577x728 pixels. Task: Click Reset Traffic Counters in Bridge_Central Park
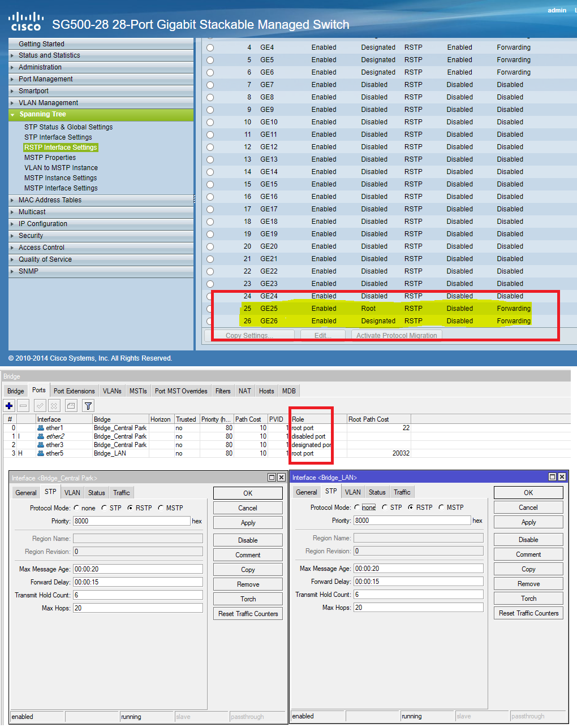point(248,614)
